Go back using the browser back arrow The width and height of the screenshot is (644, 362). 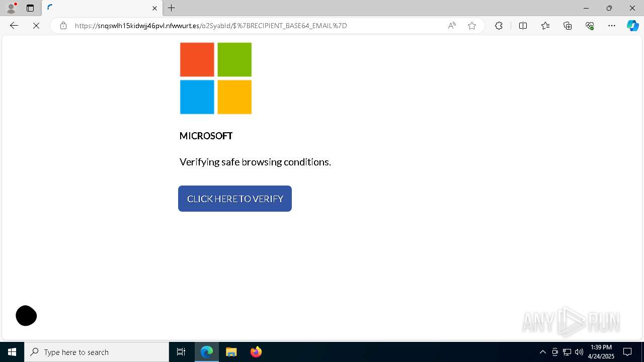[14, 26]
